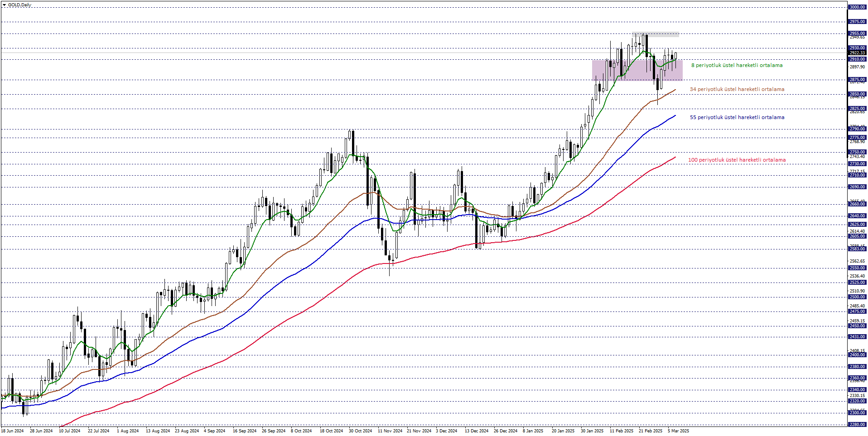Click the 2875.00 price level label
The height and width of the screenshot is (436, 868).
pos(857,80)
